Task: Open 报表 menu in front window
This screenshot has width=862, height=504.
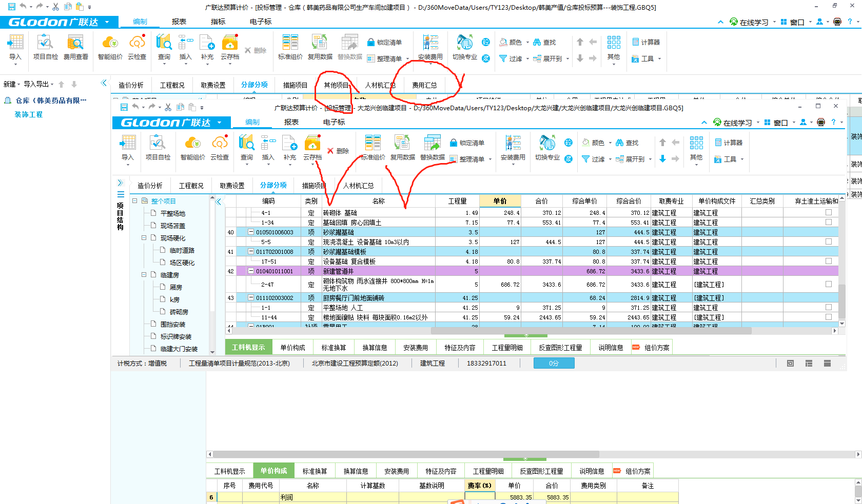Action: pos(291,122)
